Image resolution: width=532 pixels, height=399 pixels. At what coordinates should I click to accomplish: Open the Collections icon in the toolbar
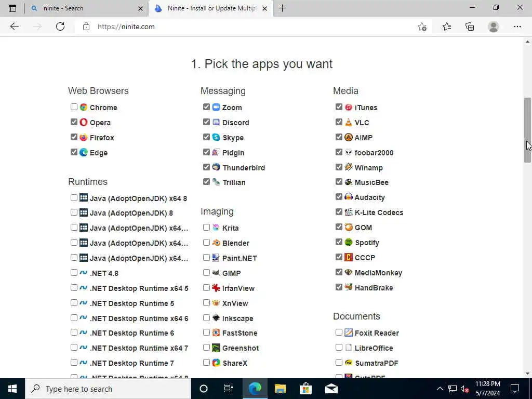470,26
